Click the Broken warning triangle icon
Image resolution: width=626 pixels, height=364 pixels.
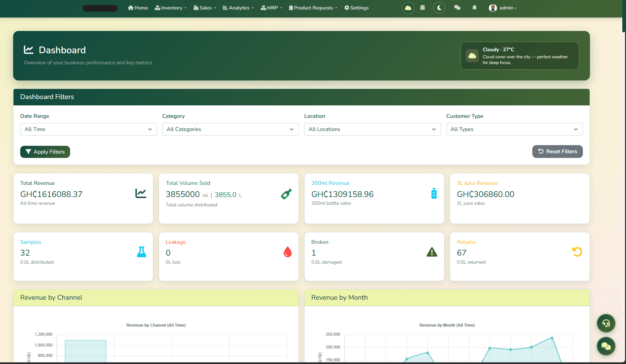(432, 252)
